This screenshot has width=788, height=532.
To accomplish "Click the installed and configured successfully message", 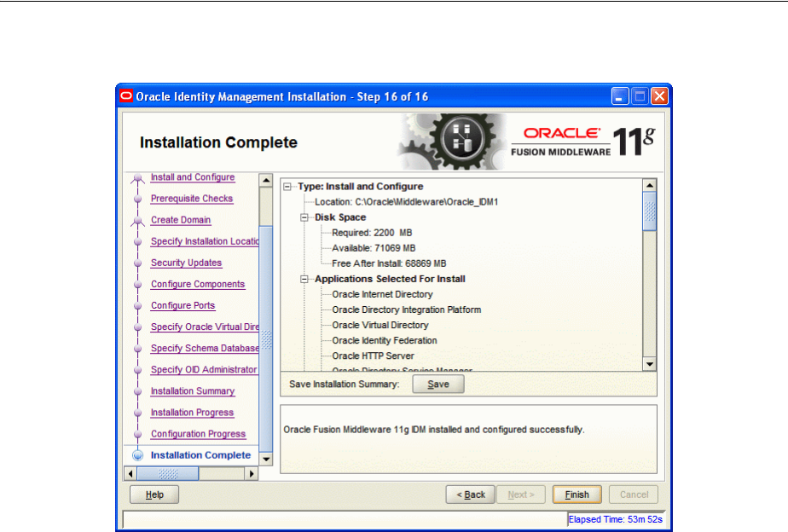I will tap(434, 430).
